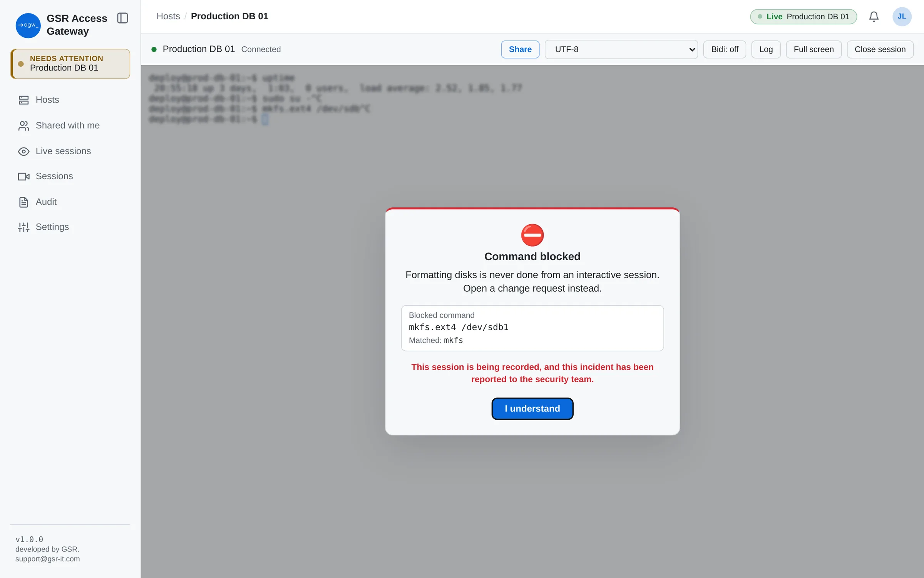
Task: Click the Connected status text
Action: click(261, 49)
